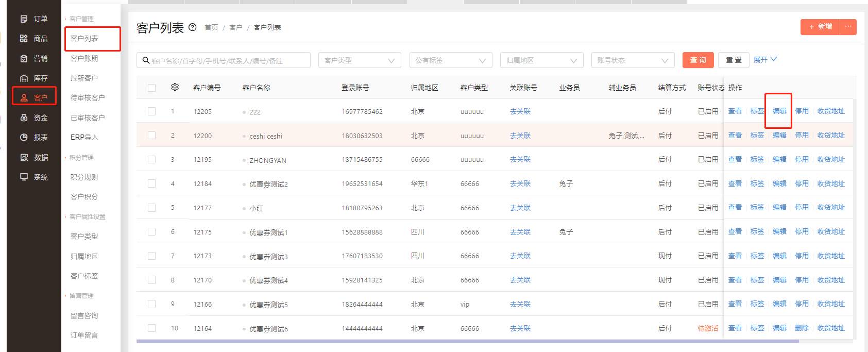Open the 客户 customer sidebar icon
Image resolution: width=868 pixels, height=352 pixels.
coord(24,98)
